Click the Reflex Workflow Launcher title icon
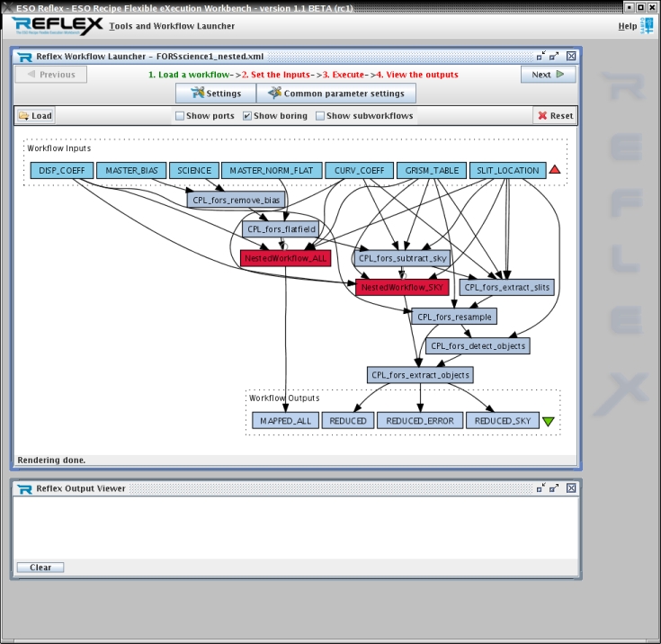This screenshot has height=644, width=661. pos(24,57)
